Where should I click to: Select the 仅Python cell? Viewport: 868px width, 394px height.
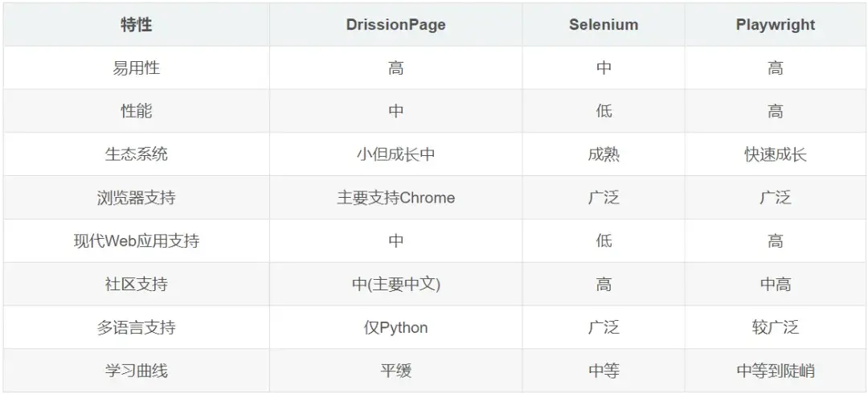(395, 327)
